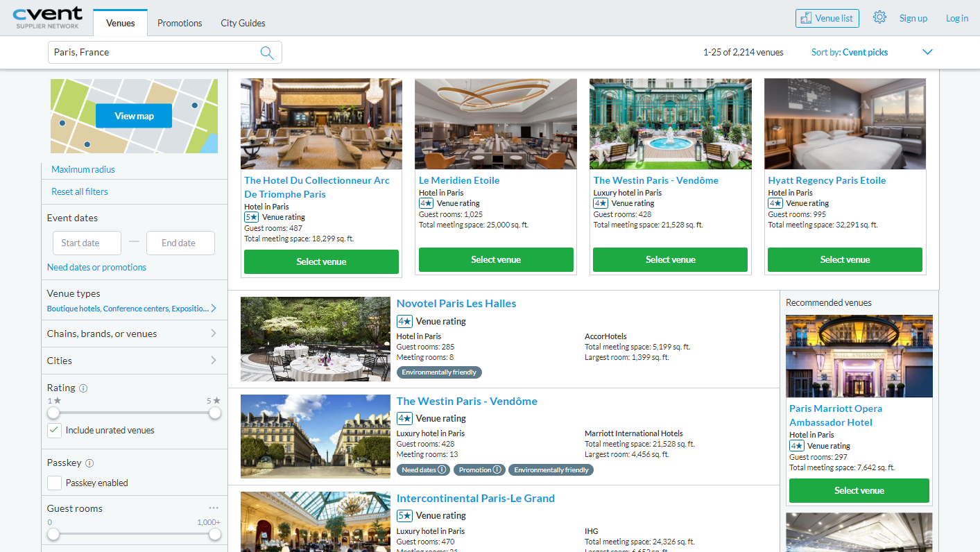Click the View map button
Image resolution: width=980 pixels, height=552 pixels.
134,116
